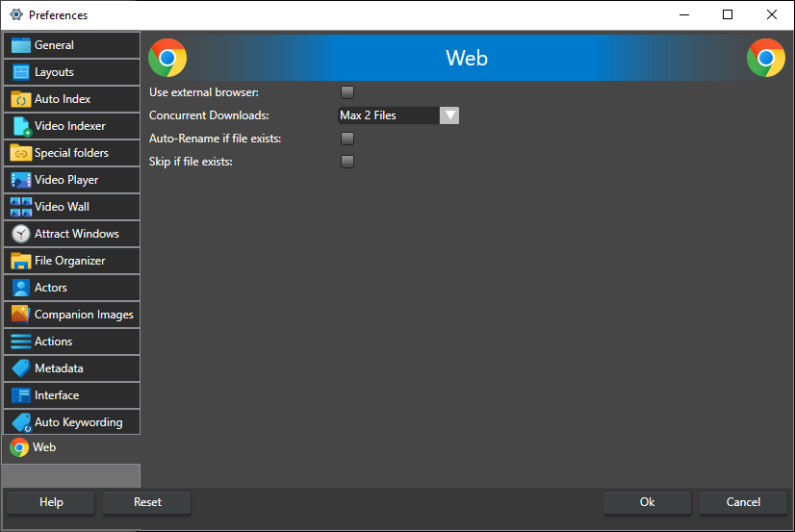Click the Special folders link icon

click(x=20, y=153)
